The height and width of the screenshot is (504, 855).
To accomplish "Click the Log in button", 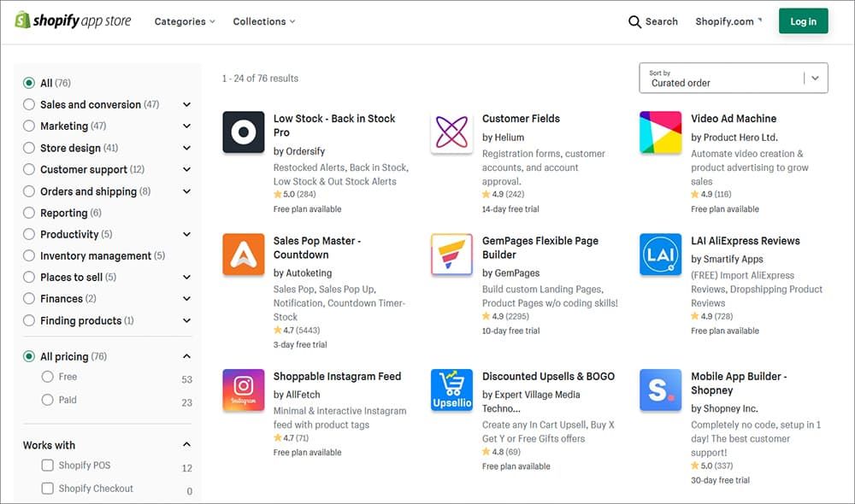I will 803,21.
